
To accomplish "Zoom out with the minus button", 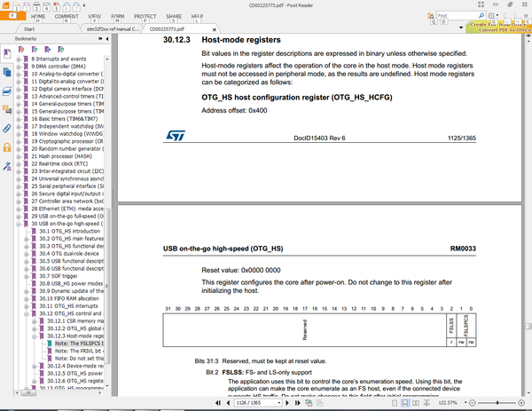I will click(473, 403).
